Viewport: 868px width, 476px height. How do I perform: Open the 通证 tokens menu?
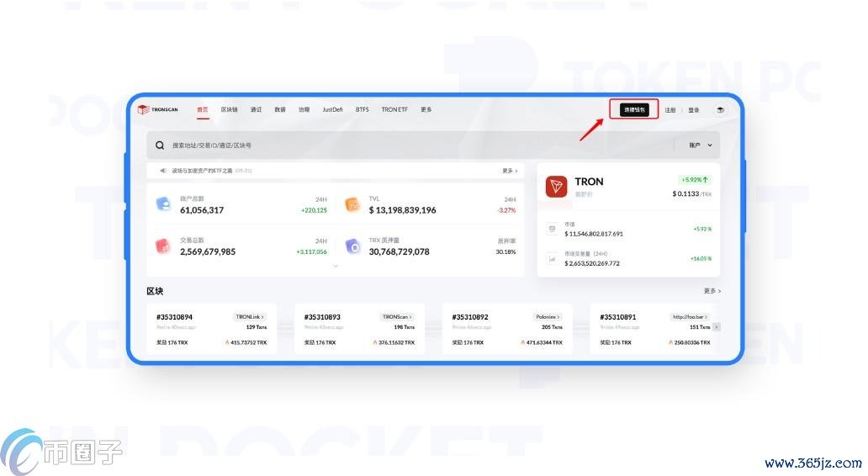pos(256,109)
